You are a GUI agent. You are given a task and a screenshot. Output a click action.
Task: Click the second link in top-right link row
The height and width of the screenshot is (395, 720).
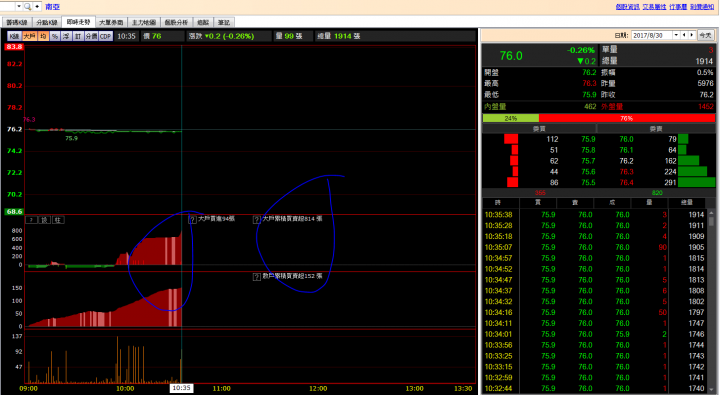coord(654,7)
